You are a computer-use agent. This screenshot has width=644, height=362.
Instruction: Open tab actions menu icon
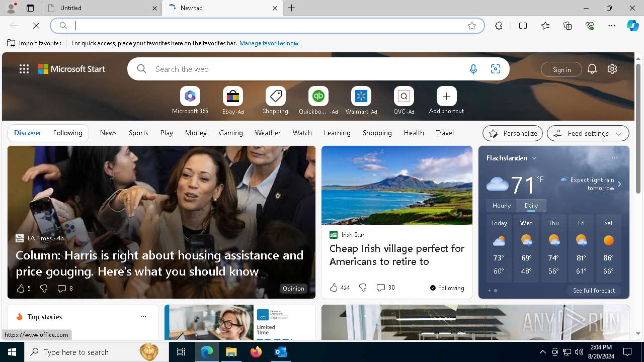[x=30, y=8]
